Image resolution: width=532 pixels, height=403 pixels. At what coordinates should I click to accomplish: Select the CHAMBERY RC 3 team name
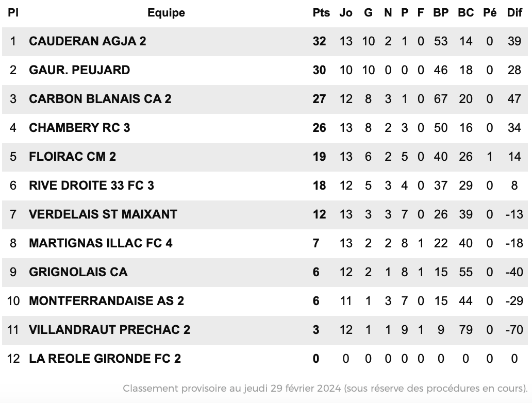[x=79, y=128]
